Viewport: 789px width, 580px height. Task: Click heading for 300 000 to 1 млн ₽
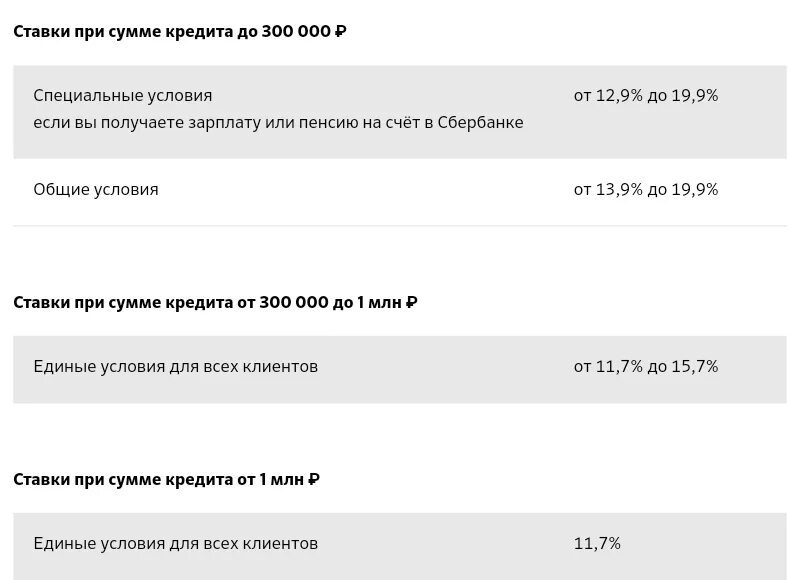pos(215,302)
